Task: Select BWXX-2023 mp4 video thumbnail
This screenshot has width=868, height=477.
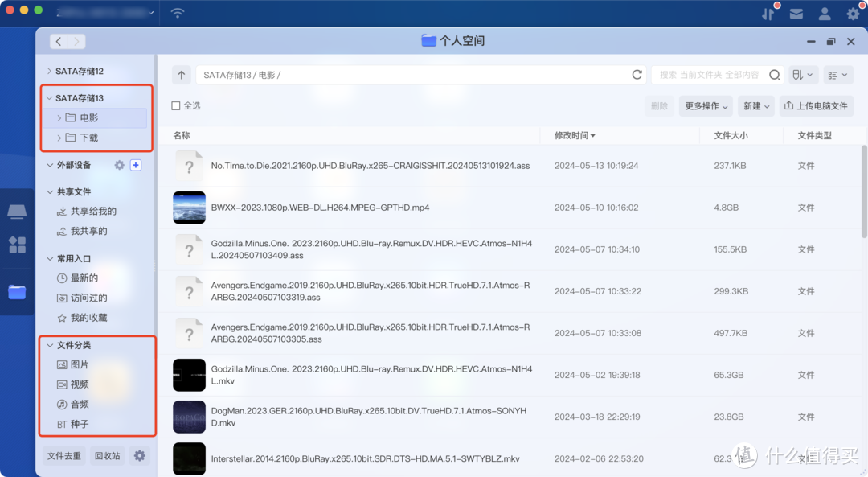Action: tap(190, 208)
